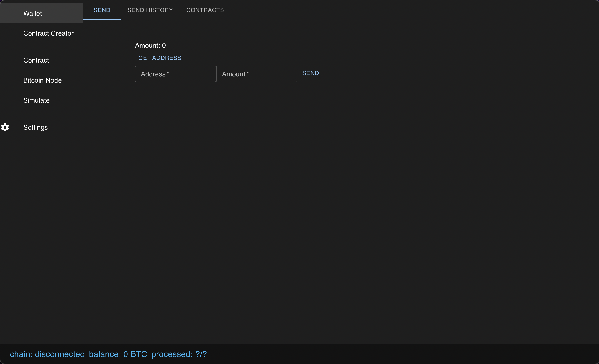The width and height of the screenshot is (599, 364).
Task: Click 'chain: disconnected' in the status bar
Action: click(x=47, y=354)
